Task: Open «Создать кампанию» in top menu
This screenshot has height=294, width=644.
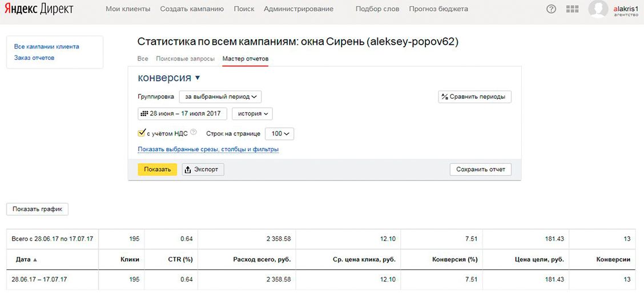Action: (x=192, y=9)
